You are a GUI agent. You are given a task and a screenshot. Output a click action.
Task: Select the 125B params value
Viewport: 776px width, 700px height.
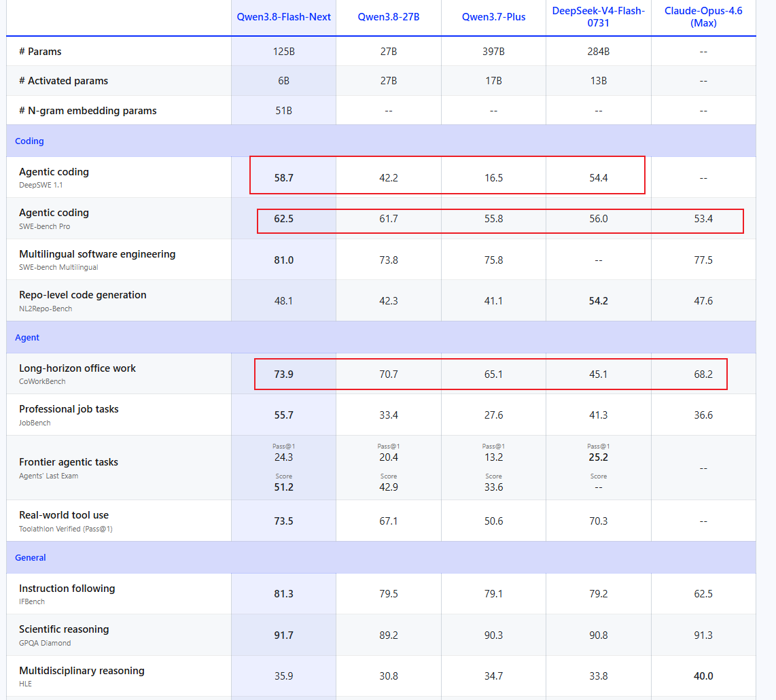[x=283, y=52]
